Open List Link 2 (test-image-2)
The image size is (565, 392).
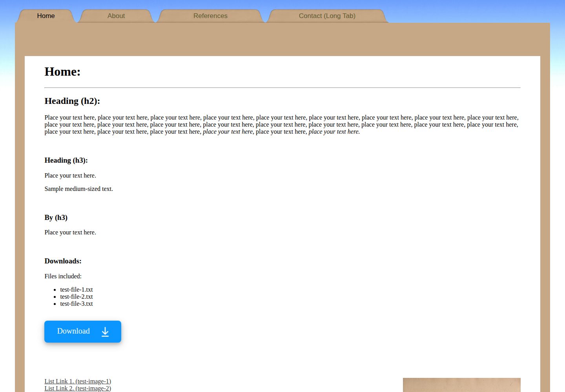tap(78, 388)
